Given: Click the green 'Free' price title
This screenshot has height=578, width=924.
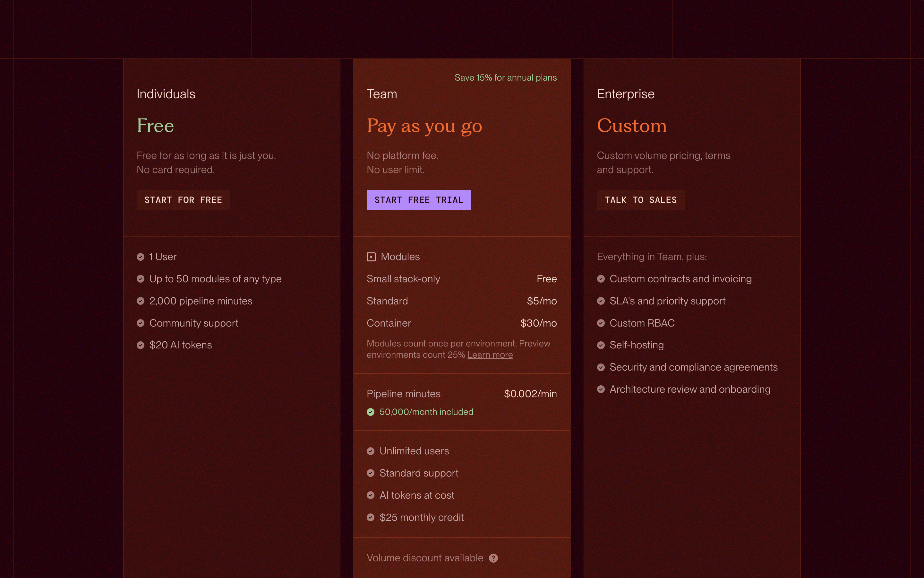Looking at the screenshot, I should 155,125.
